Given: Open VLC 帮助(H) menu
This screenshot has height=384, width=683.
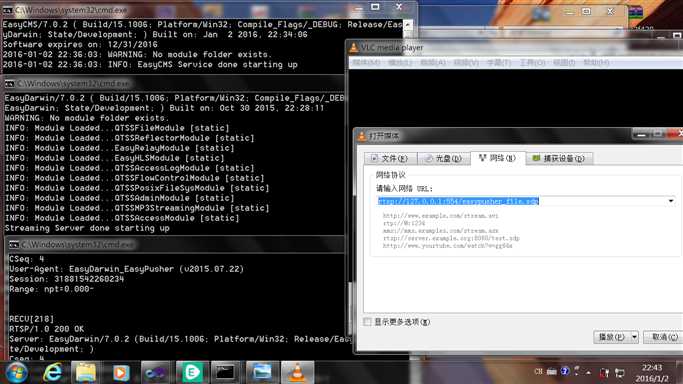Looking at the screenshot, I should 596,63.
